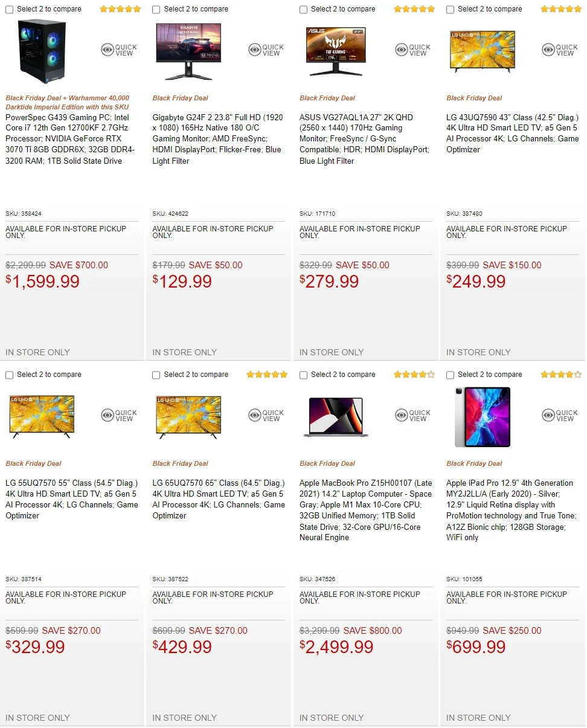View star rating reviews for LG 65UQ7570 TV

tap(267, 375)
